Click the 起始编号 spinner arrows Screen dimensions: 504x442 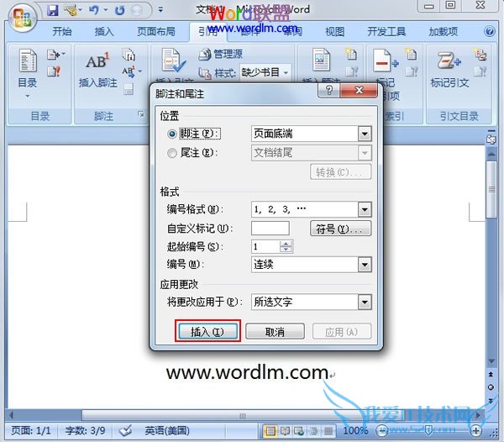pyautogui.click(x=286, y=246)
